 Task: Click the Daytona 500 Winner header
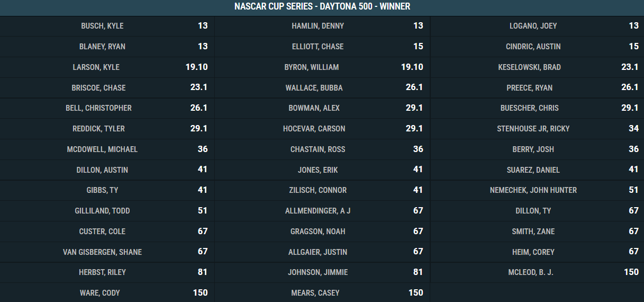click(322, 7)
